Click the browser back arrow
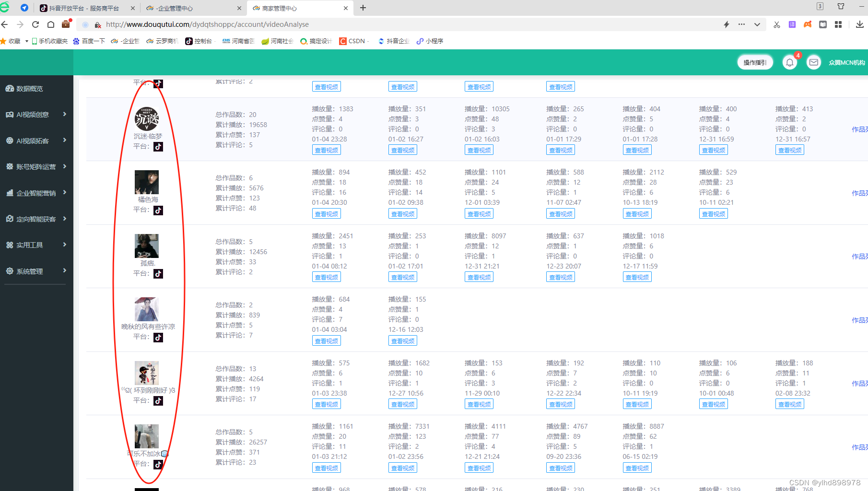This screenshot has height=491, width=868. click(x=5, y=24)
